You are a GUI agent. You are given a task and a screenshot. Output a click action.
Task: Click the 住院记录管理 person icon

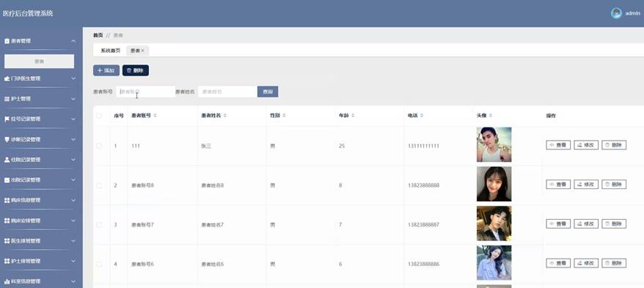(x=7, y=160)
